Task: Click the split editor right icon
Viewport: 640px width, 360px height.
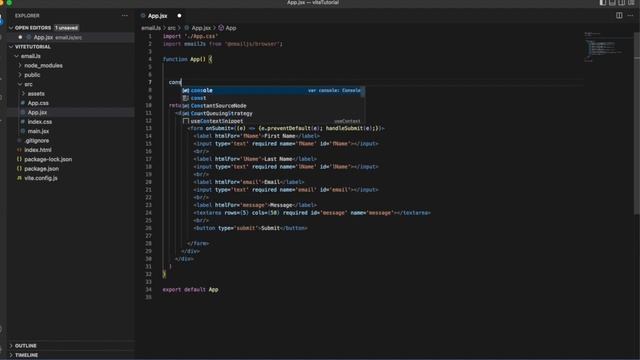Action: [619, 16]
